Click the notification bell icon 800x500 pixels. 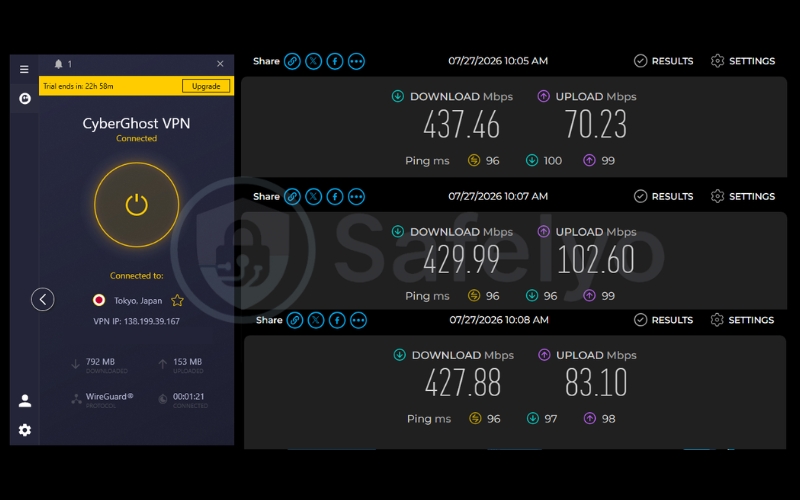tap(59, 64)
